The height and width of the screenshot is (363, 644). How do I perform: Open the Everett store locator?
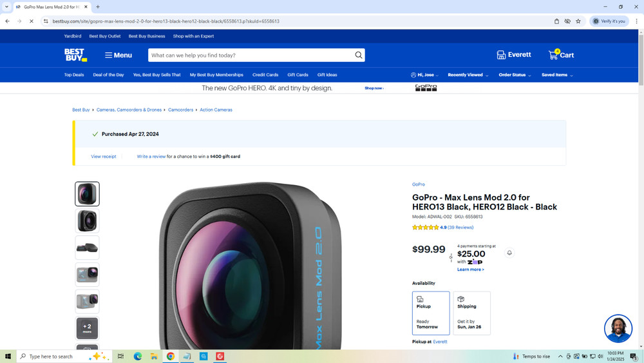[514, 55]
